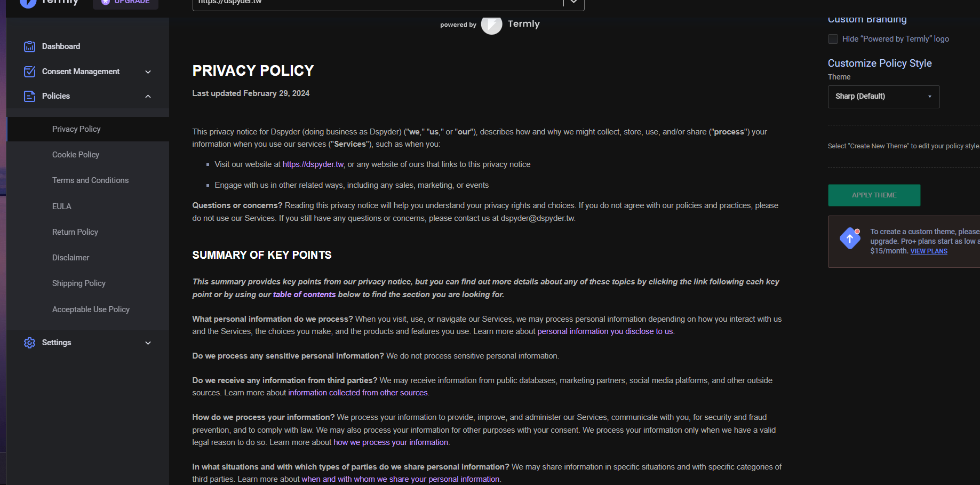Screen dimensions: 980x485
Task: Open the Disclaimer policy item
Action: point(71,258)
